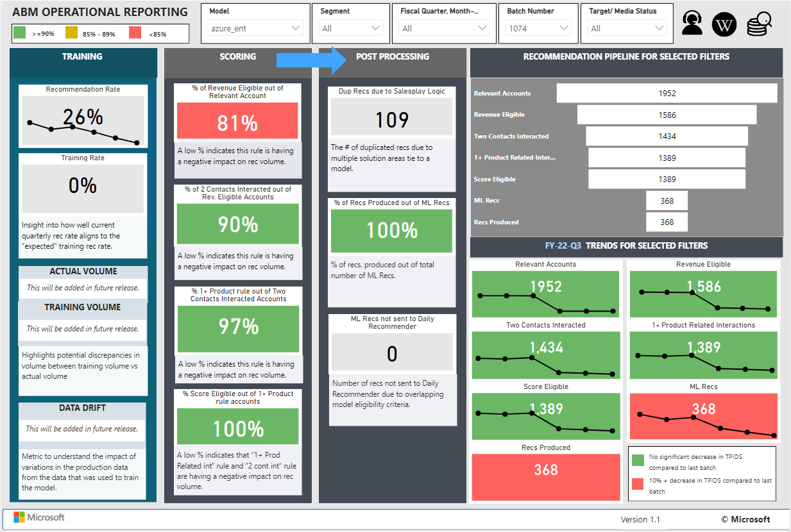Click the Relevant Accounts 1952 funnel bar

(667, 94)
